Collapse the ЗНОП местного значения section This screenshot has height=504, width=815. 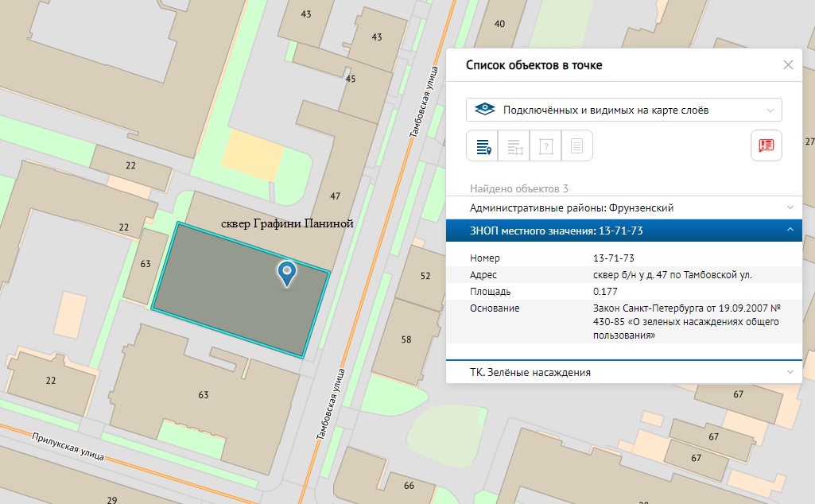790,231
